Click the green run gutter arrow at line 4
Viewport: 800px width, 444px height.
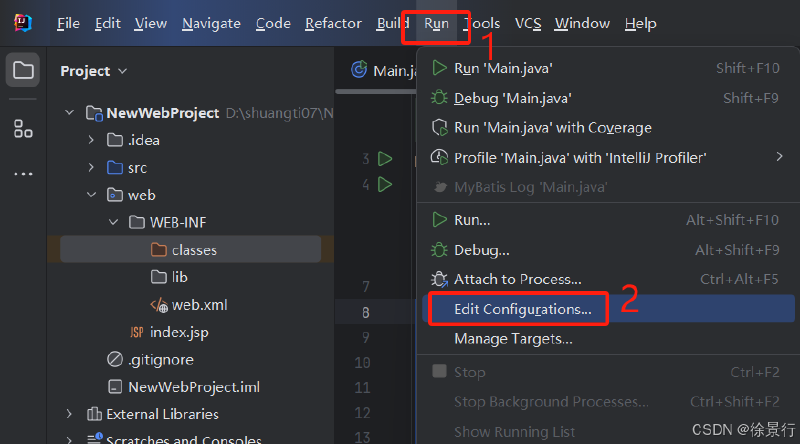[385, 184]
